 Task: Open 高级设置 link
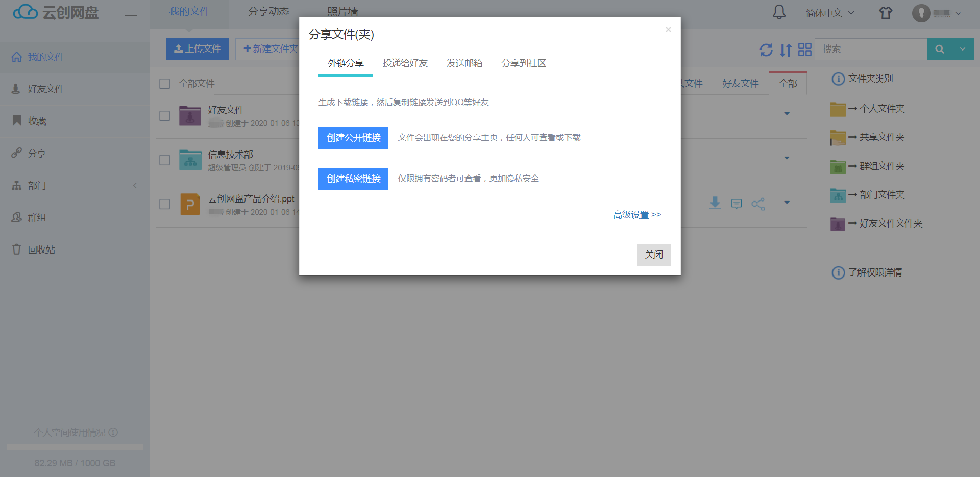point(636,215)
